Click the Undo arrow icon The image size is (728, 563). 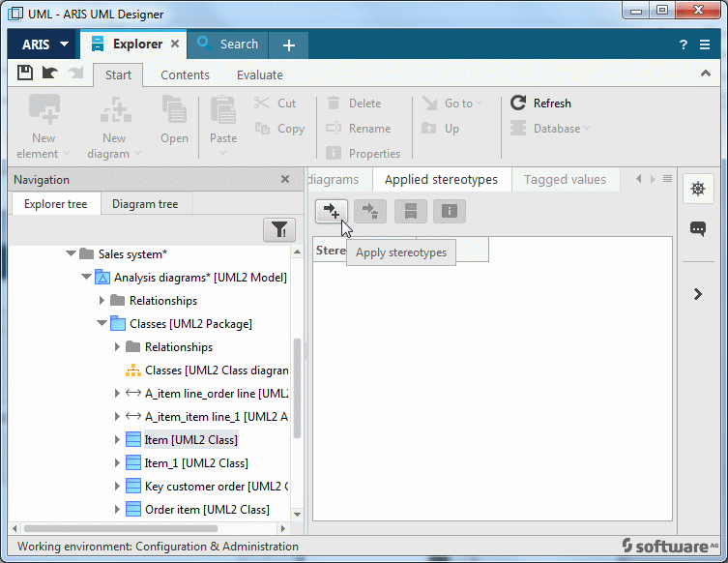click(49, 73)
